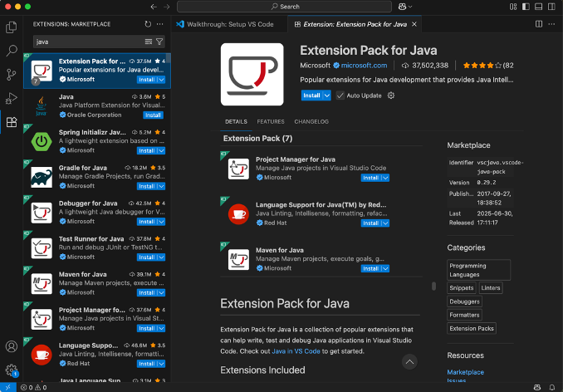Click the scroll-to-top arrow button
Image resolution: width=563 pixels, height=392 pixels.
pyautogui.click(x=409, y=362)
